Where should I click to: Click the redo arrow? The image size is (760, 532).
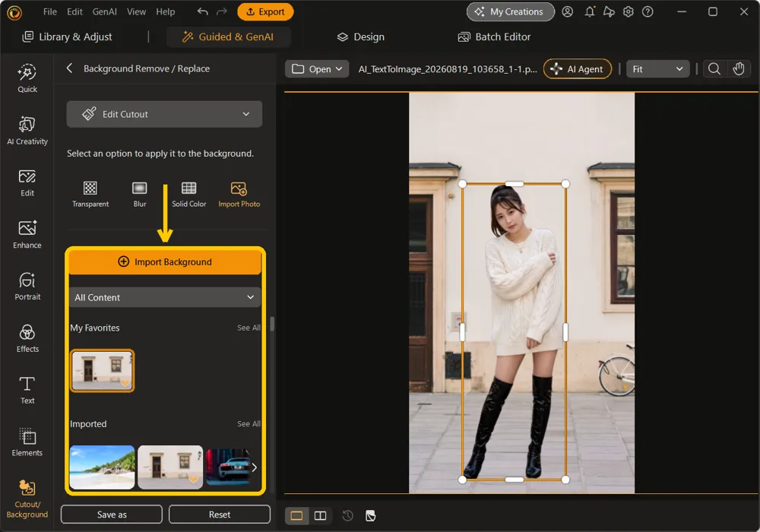point(221,11)
